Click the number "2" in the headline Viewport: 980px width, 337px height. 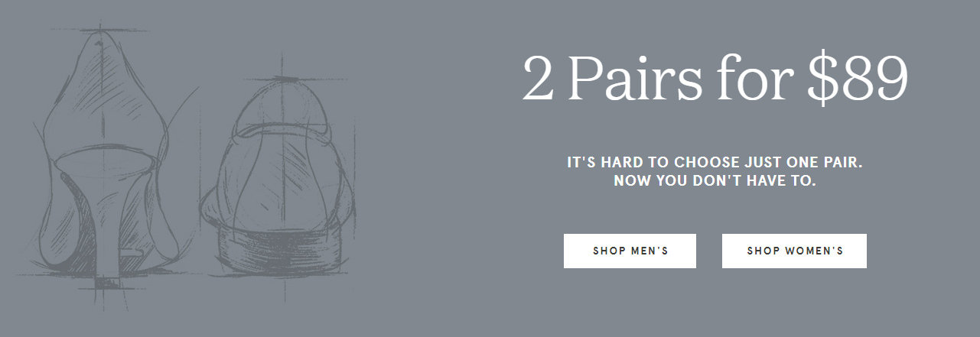point(538,79)
